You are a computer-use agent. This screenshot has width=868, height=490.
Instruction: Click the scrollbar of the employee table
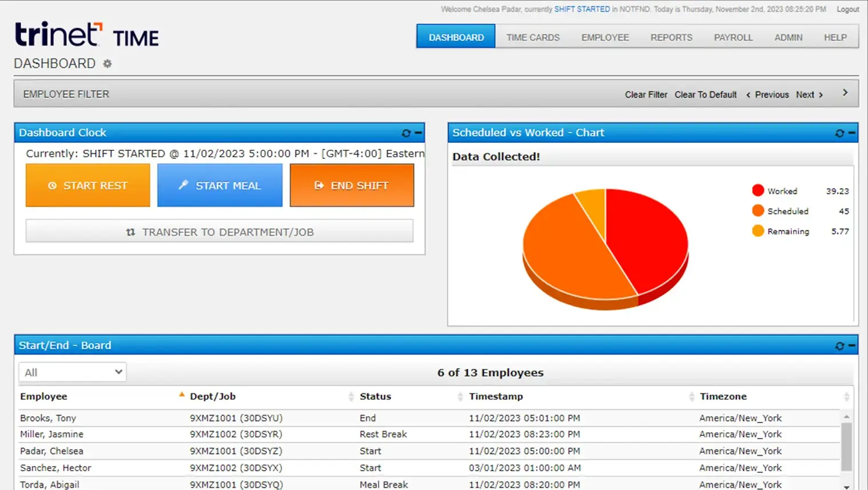click(x=847, y=446)
